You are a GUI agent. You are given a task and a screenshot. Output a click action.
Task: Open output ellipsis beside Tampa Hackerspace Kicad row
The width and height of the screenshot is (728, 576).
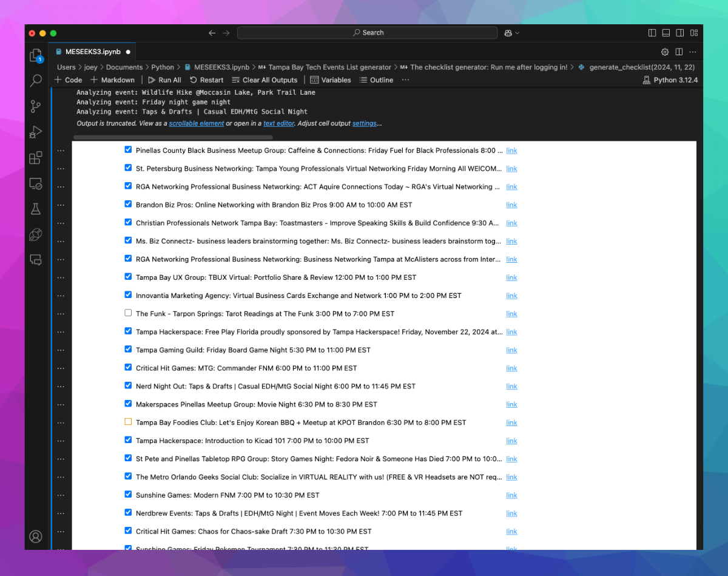click(x=61, y=441)
